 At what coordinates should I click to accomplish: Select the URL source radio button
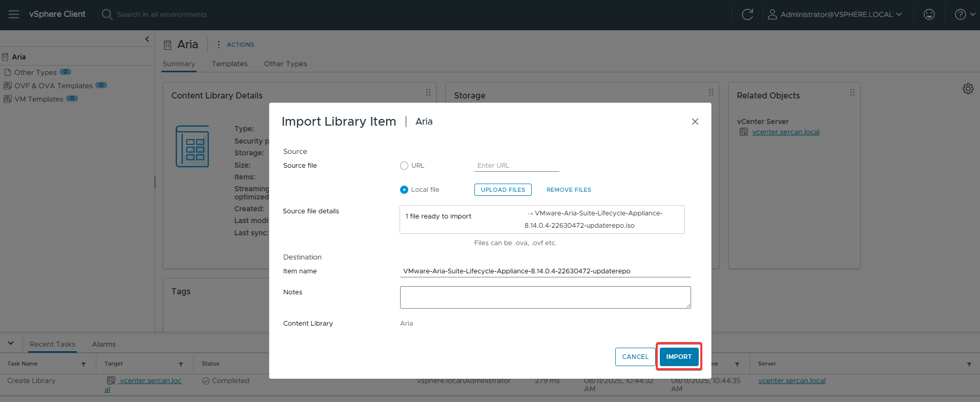point(404,166)
